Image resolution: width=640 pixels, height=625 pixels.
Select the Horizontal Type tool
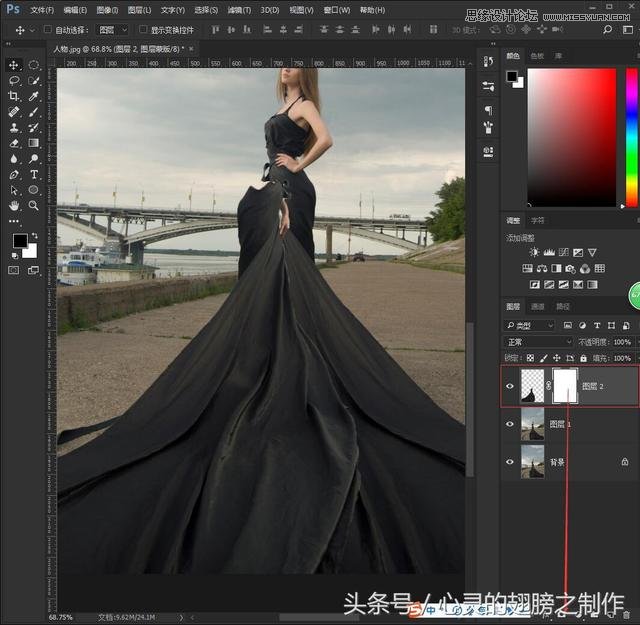[x=34, y=174]
